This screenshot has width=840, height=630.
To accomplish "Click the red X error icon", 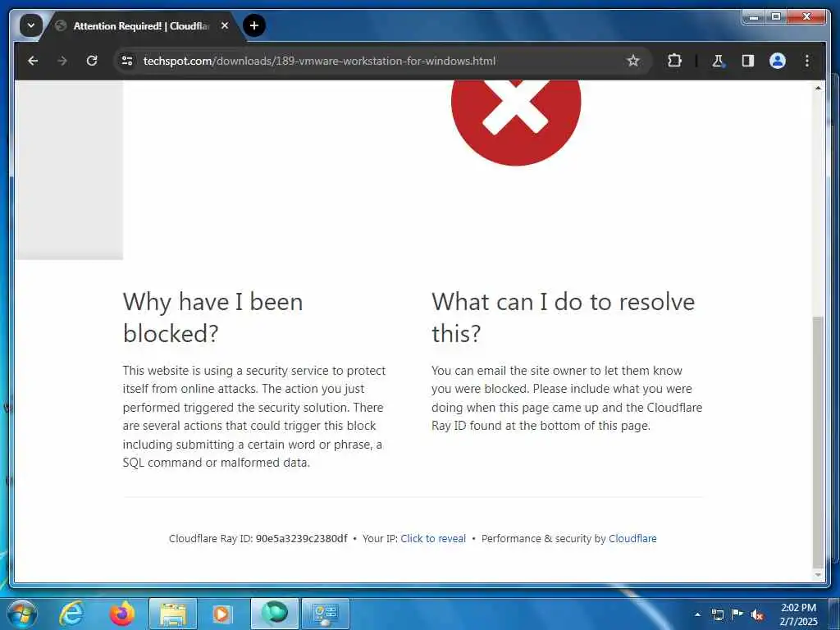I will pyautogui.click(x=516, y=123).
